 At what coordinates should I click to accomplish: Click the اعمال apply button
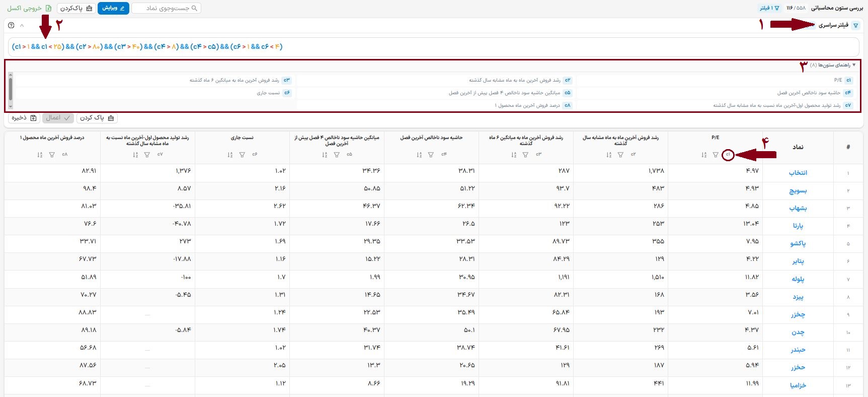(58, 118)
